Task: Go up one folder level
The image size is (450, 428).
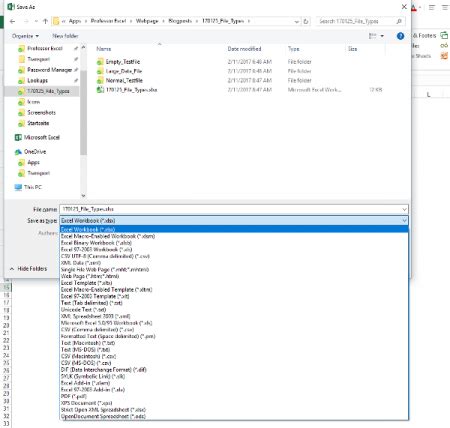Action: pyautogui.click(x=45, y=21)
